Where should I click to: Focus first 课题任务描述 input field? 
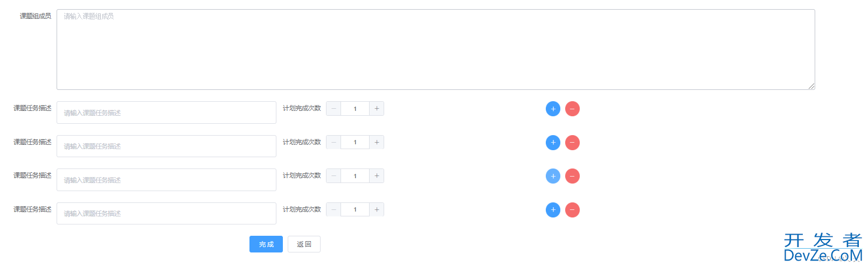166,113
